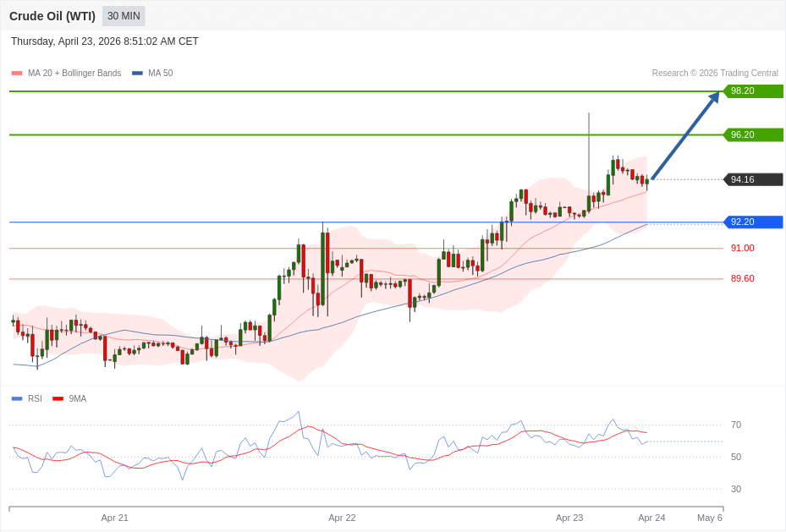Click the 91.00 red support label
This screenshot has width=786, height=532.
(742, 249)
